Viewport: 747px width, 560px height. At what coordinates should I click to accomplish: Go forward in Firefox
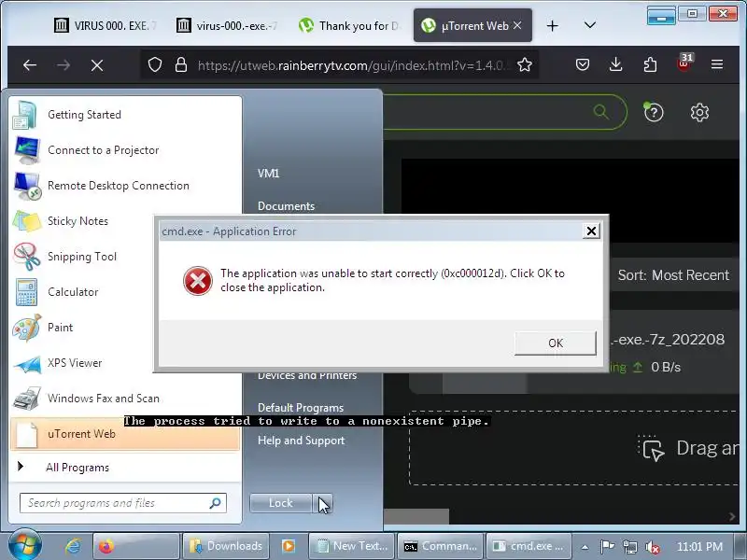(x=63, y=64)
